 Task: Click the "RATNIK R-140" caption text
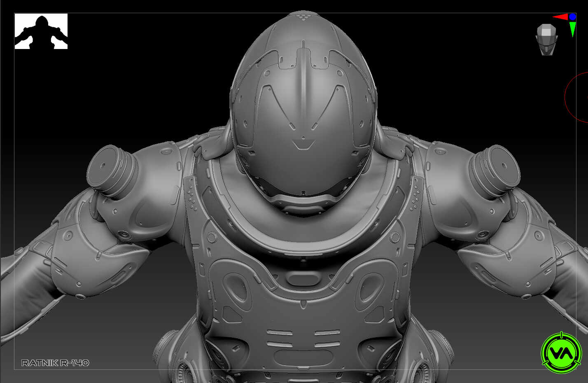[55, 363]
